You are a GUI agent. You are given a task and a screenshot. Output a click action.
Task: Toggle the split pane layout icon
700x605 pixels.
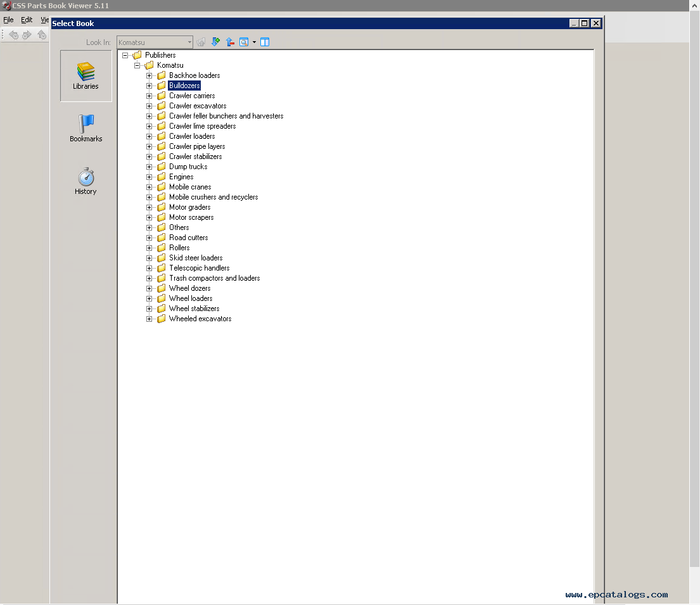point(265,42)
